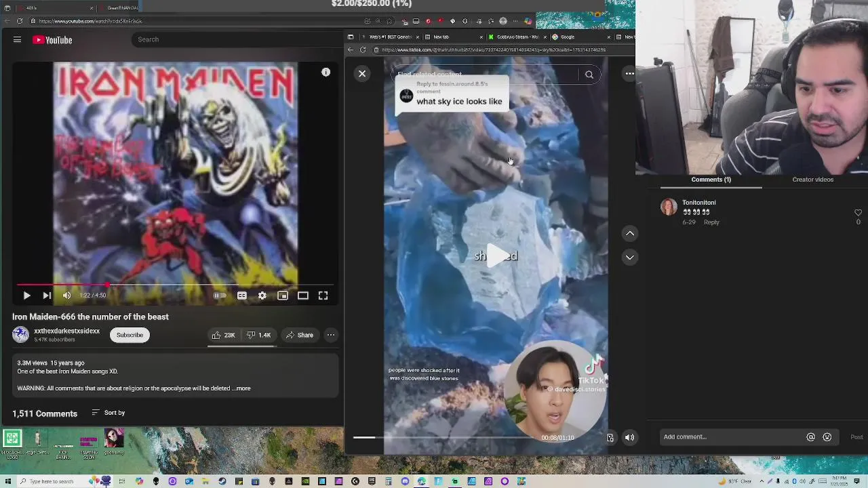This screenshot has width=868, height=488.
Task: Open emoji picker in comment box
Action: pyautogui.click(x=827, y=437)
